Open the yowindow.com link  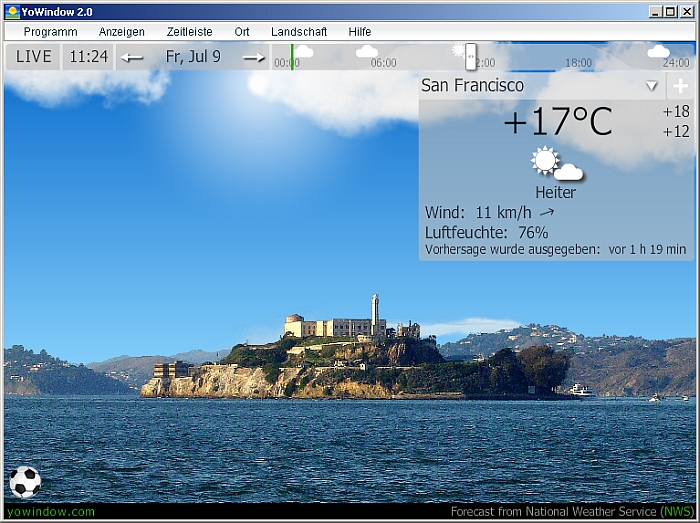pos(51,511)
